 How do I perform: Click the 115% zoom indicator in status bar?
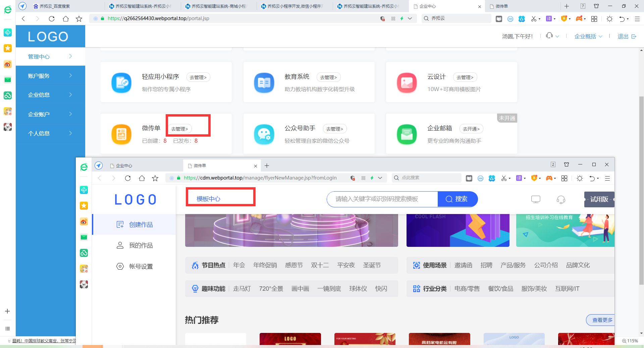(630, 341)
